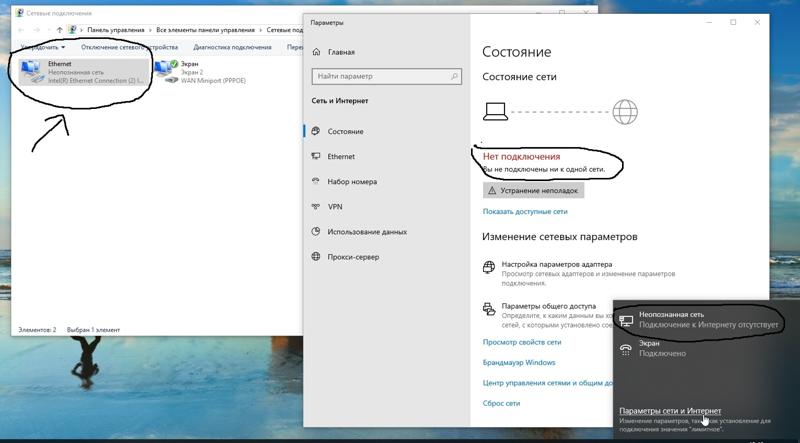
Task: Click the laptop icon in network status diagram
Action: [495, 111]
